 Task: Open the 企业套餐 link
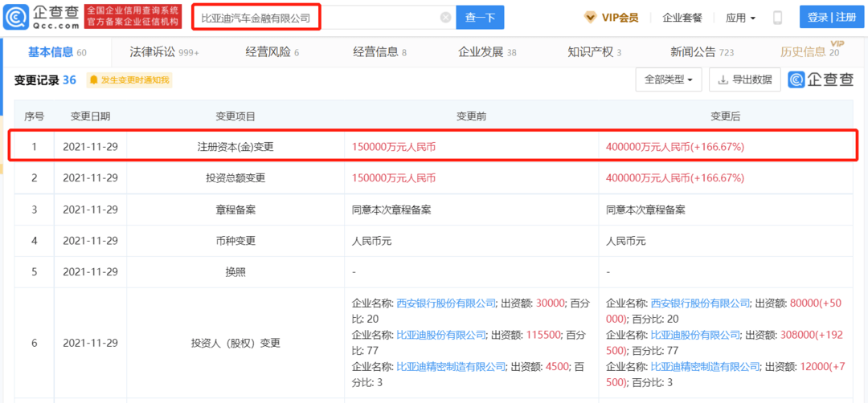pos(682,18)
